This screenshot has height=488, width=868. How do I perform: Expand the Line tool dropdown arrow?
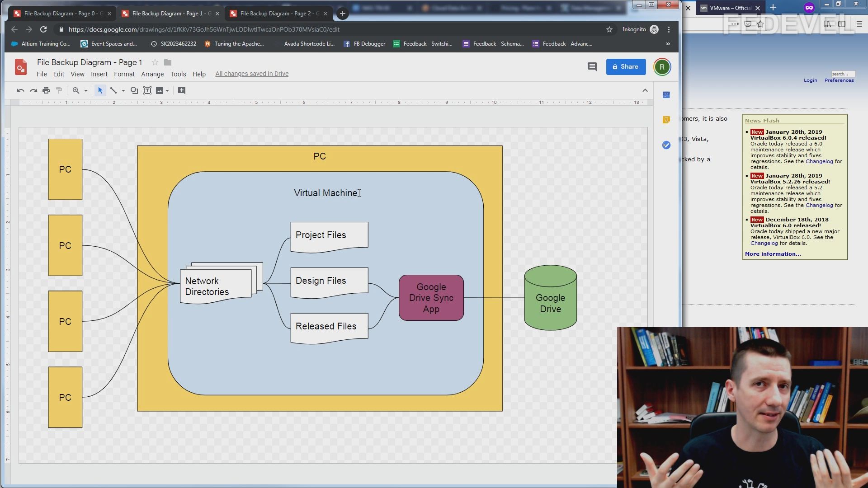(123, 91)
